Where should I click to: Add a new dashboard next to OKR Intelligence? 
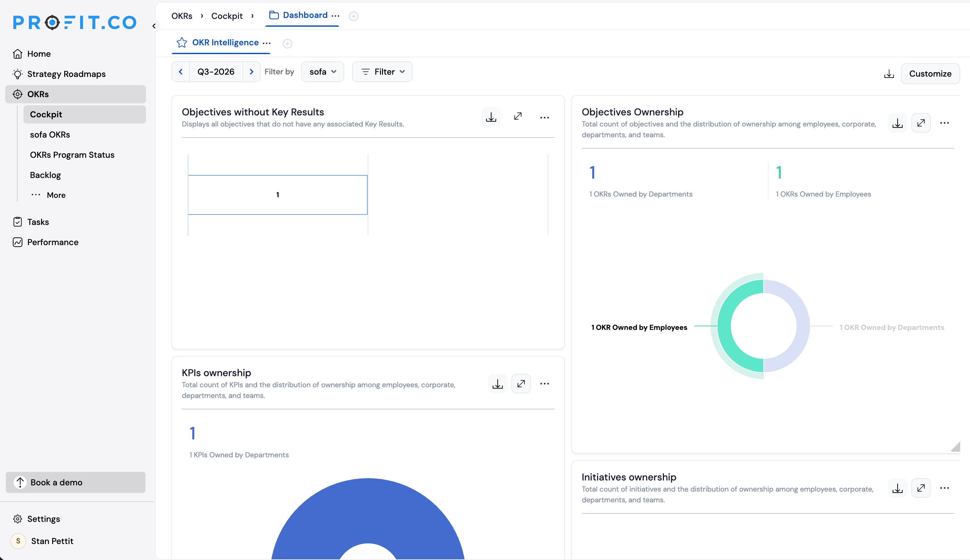(x=287, y=43)
